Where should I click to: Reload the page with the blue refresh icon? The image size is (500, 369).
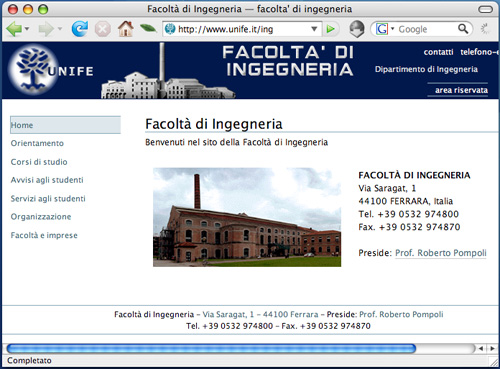point(80,29)
